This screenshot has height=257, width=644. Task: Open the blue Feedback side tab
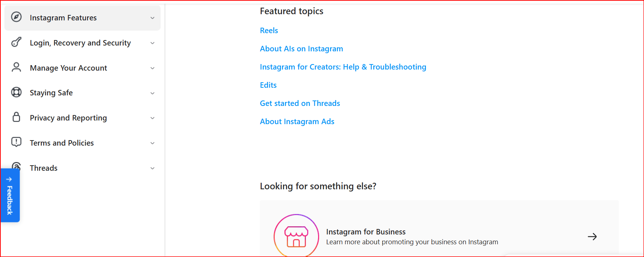click(x=10, y=195)
